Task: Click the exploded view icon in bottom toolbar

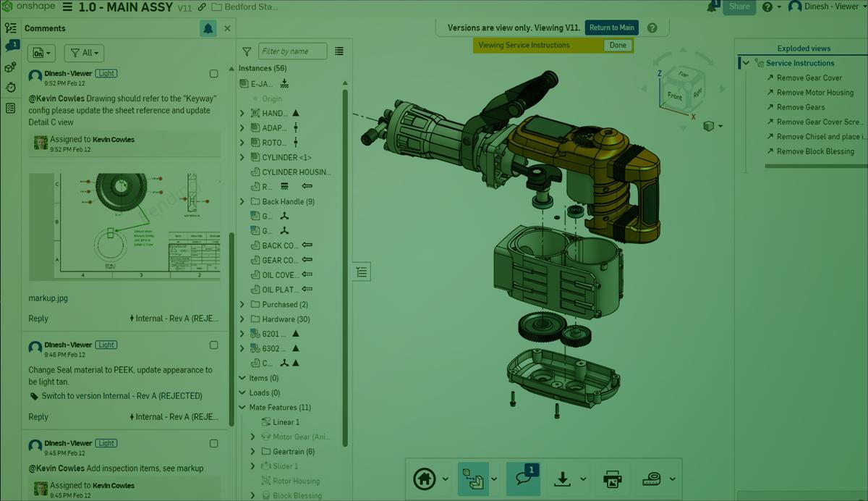Action: [474, 479]
